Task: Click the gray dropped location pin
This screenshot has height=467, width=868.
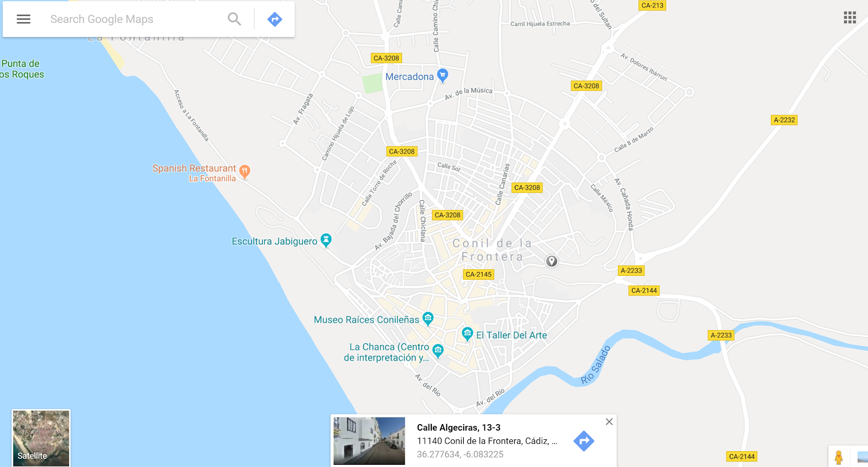Action: 552,261
